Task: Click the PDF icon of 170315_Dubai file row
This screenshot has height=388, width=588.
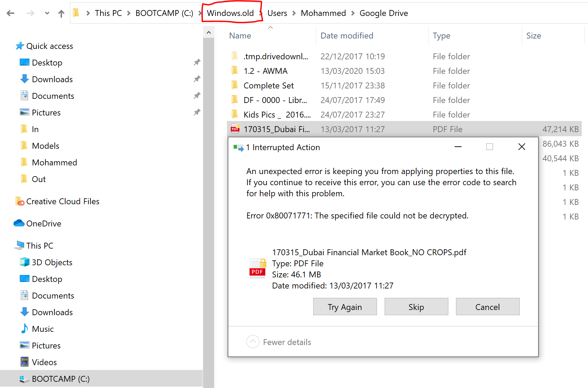Action: [x=235, y=129]
